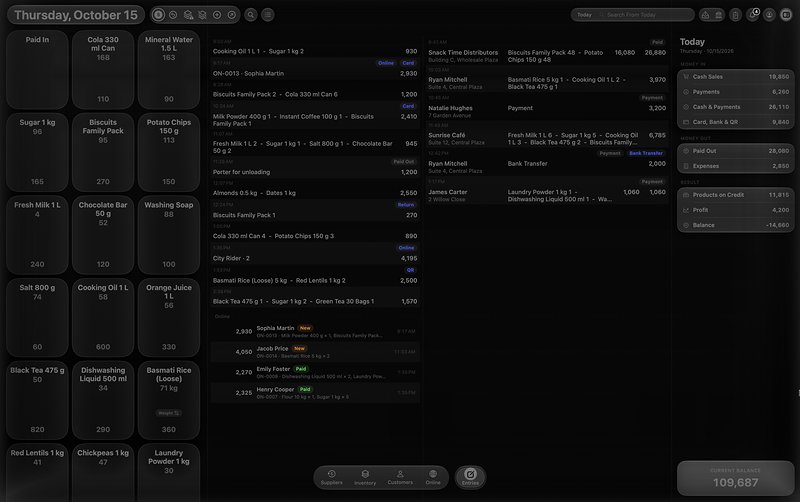The width and height of the screenshot is (800, 502).
Task: Tap the Paid In product tile
Action: [37, 69]
